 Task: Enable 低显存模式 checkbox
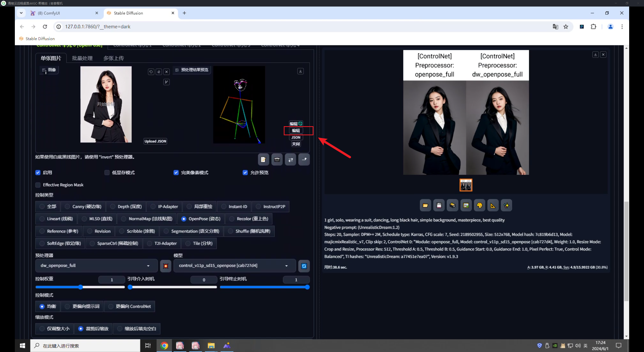(107, 172)
